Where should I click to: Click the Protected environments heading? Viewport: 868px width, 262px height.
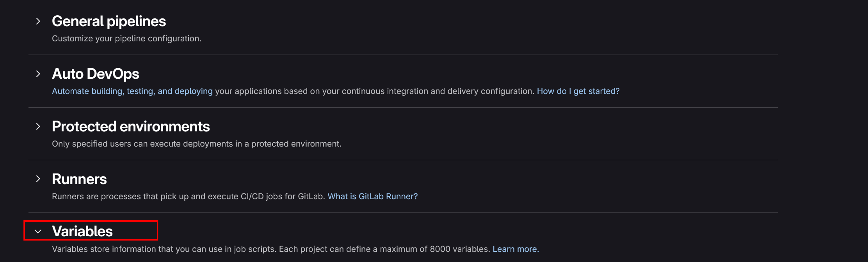pyautogui.click(x=131, y=126)
